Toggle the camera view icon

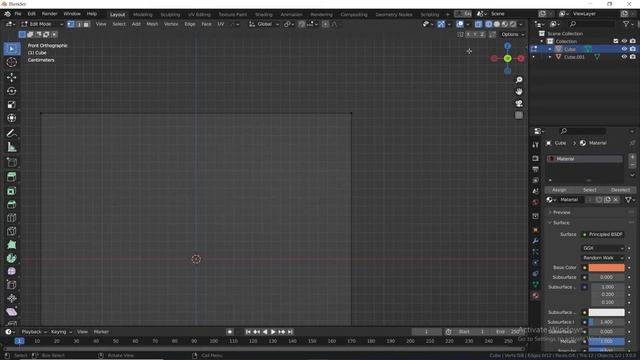click(x=519, y=103)
